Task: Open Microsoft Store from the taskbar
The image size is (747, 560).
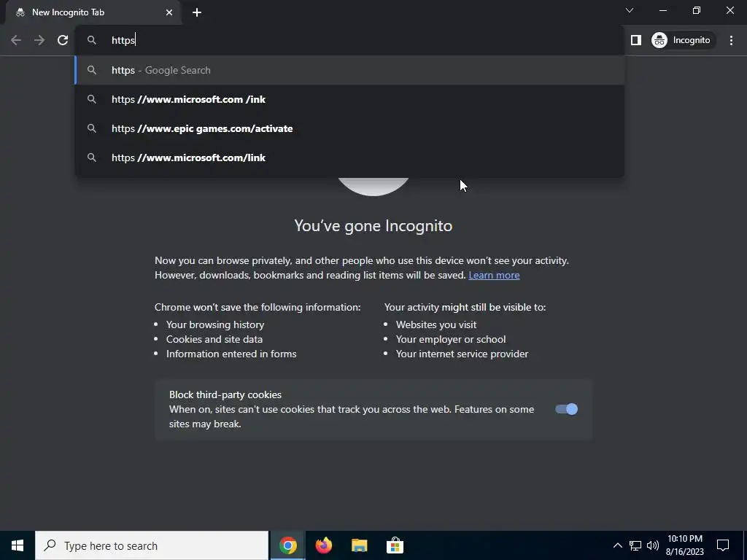Action: pyautogui.click(x=395, y=545)
